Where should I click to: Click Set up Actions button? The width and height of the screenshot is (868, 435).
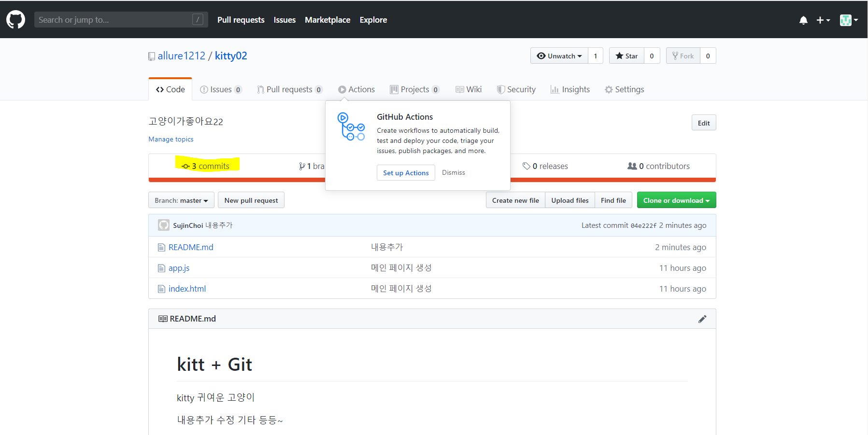coord(406,173)
